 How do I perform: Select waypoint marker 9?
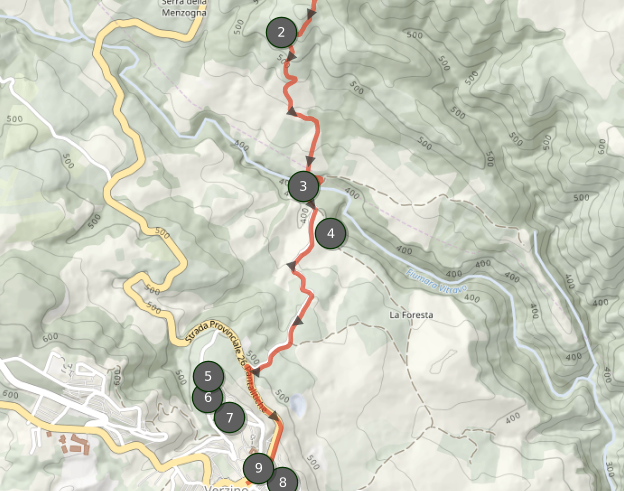[x=259, y=468]
